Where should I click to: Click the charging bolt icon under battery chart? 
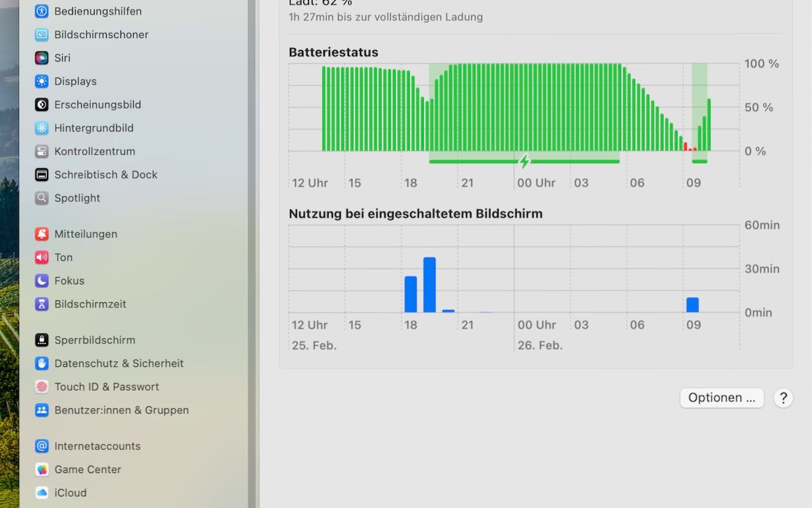524,161
